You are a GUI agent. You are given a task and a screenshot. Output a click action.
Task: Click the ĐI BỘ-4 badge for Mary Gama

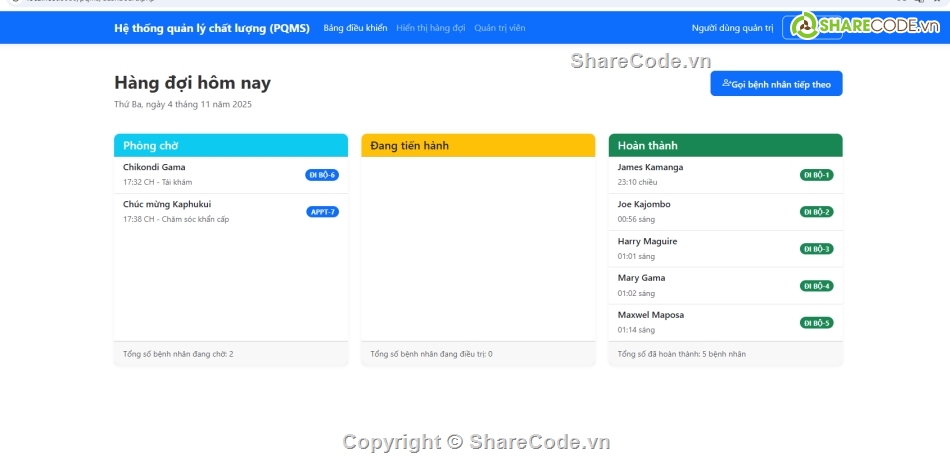click(x=816, y=286)
